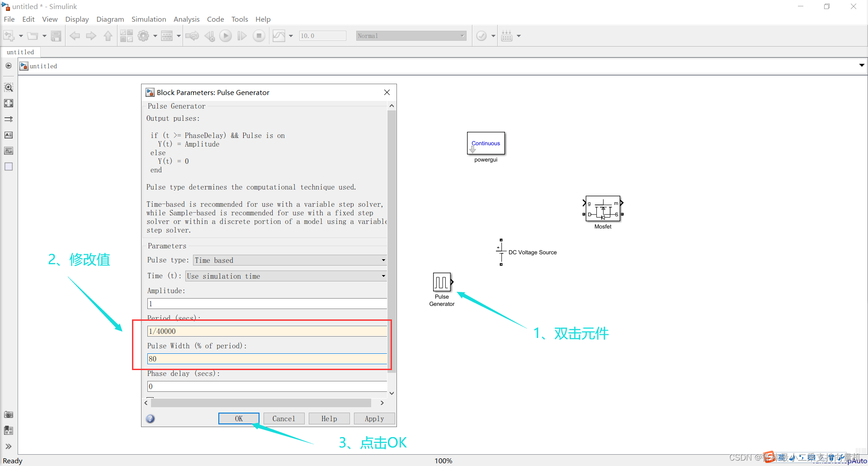Open the Diagram menu
This screenshot has width=868, height=466.
point(110,19)
